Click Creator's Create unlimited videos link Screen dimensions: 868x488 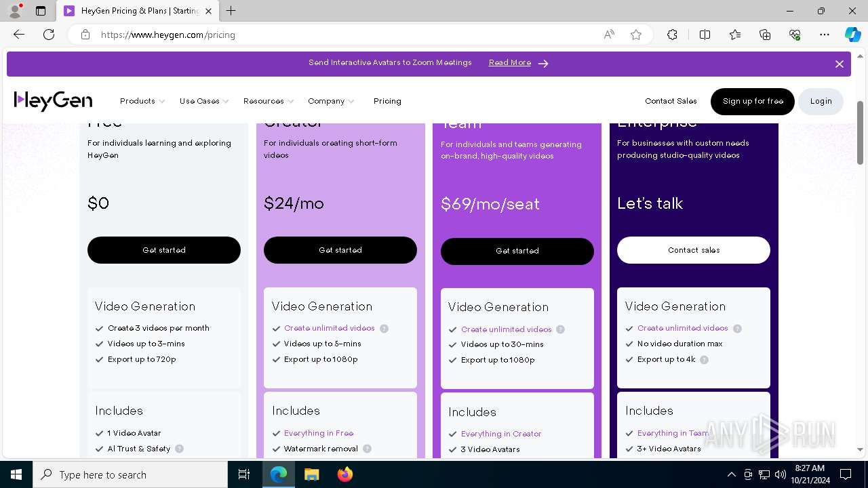click(x=330, y=328)
